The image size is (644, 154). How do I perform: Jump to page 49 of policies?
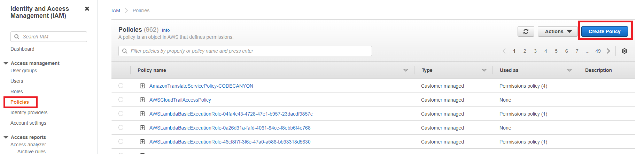[598, 51]
